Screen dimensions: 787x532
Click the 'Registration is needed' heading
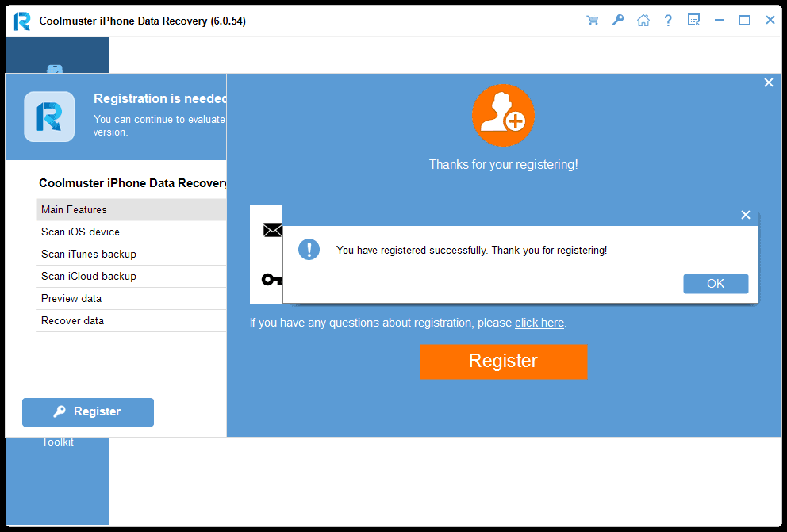coord(159,99)
